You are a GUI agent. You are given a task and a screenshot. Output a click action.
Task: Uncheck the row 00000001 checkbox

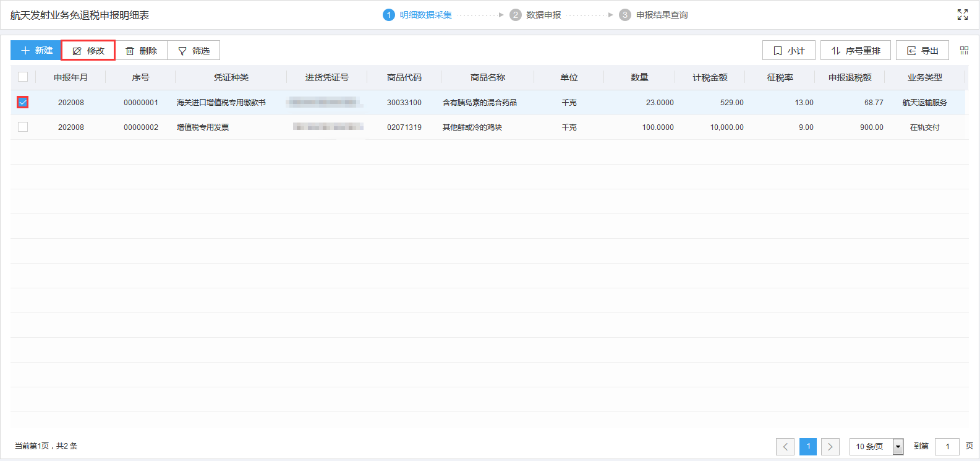23,102
